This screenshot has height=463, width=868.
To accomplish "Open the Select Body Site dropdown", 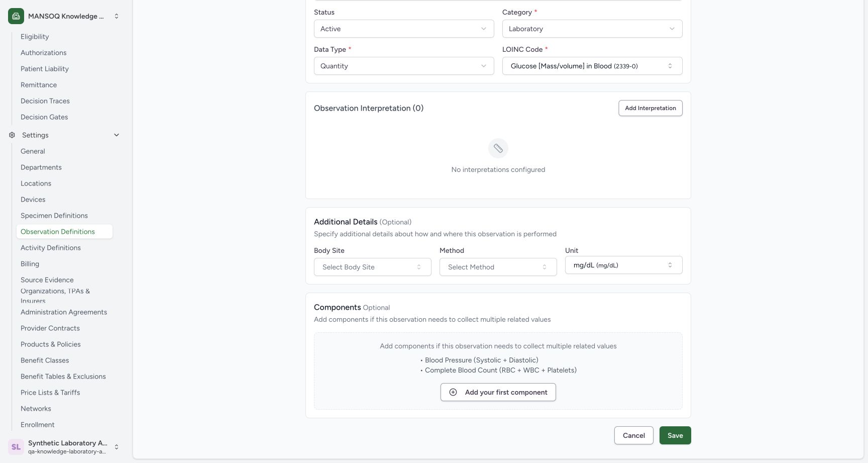I will pyautogui.click(x=373, y=267).
